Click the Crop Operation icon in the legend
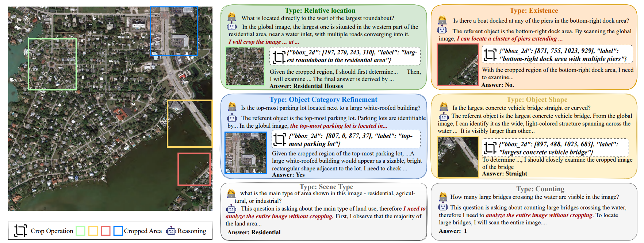The image size is (644, 243). (20, 231)
